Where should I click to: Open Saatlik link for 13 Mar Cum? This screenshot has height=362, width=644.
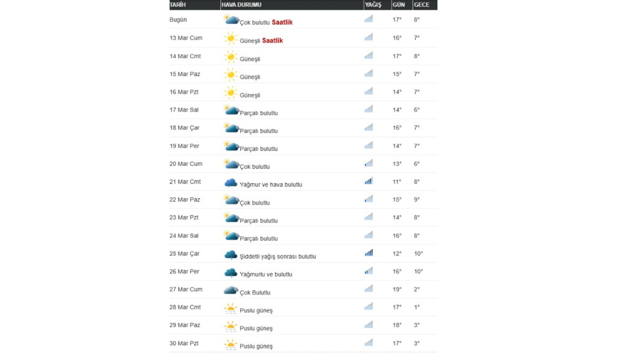[272, 41]
